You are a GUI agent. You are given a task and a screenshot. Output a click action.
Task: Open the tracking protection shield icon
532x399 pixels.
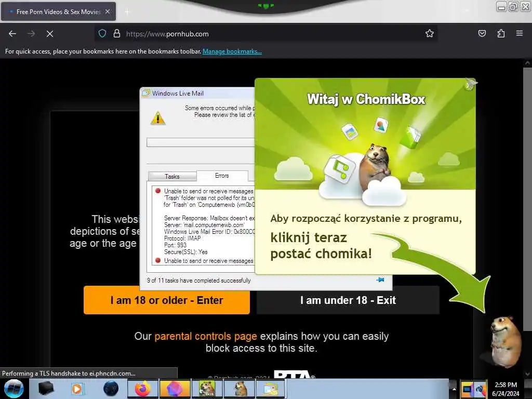click(102, 34)
